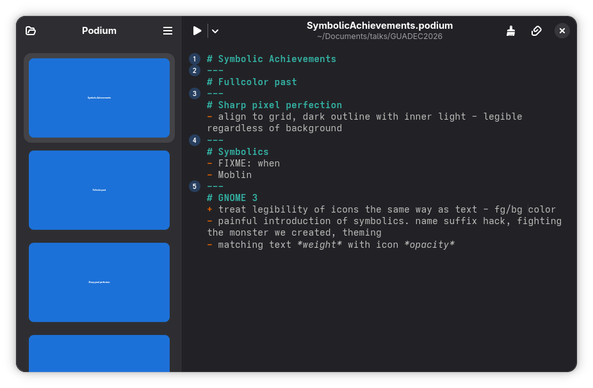Click the 'painful introduction of symbolics' line
This screenshot has height=388, width=593.
coord(384,221)
